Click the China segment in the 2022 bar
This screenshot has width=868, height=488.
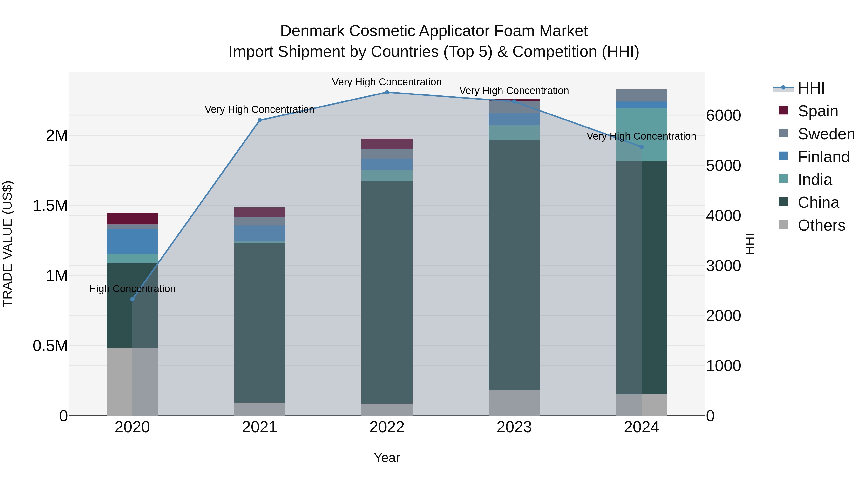point(387,292)
